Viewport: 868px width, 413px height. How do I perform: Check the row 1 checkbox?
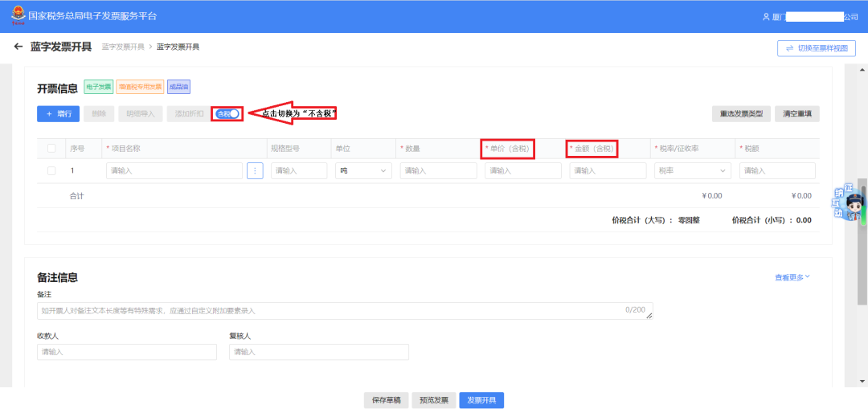(x=51, y=171)
